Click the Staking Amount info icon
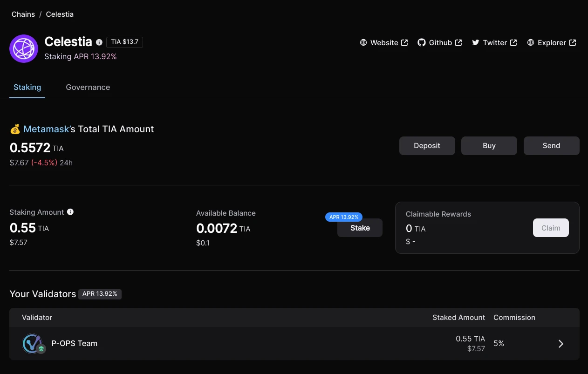Viewport: 588px width, 374px height. point(70,212)
